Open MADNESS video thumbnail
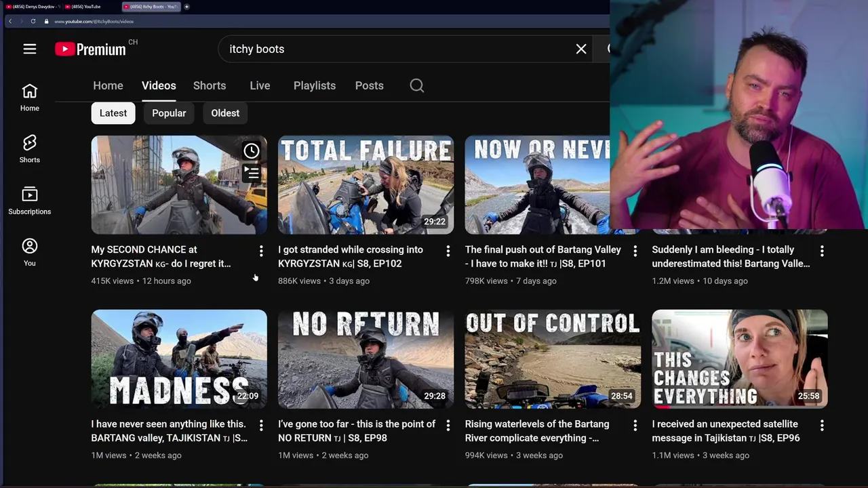This screenshot has height=488, width=868. click(179, 359)
